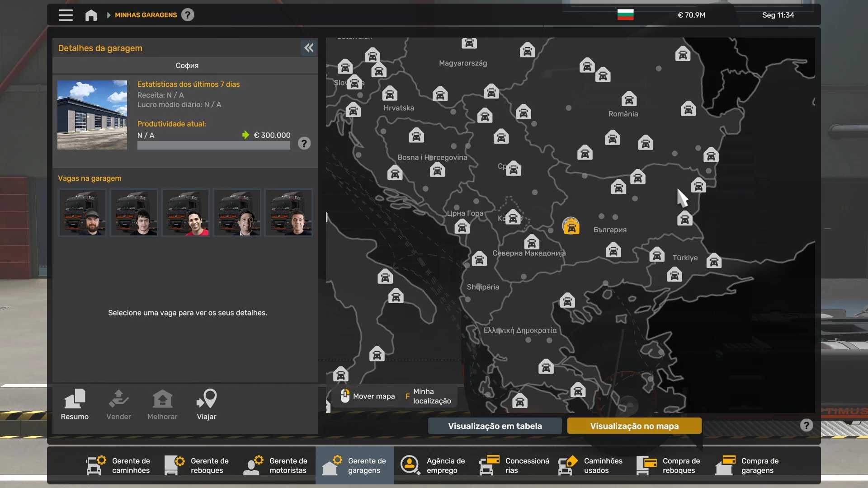Open the Gerente de caminhões tab
The image size is (868, 488).
[x=118, y=465]
